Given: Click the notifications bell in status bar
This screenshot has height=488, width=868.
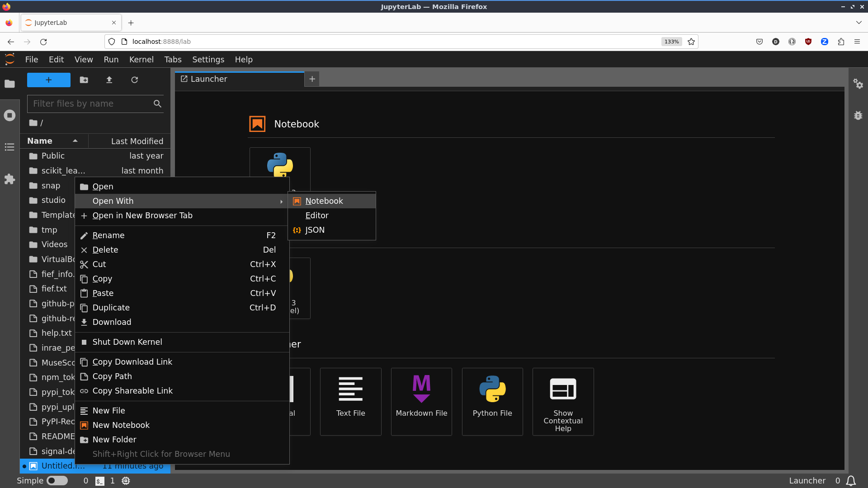Looking at the screenshot, I should tap(851, 481).
